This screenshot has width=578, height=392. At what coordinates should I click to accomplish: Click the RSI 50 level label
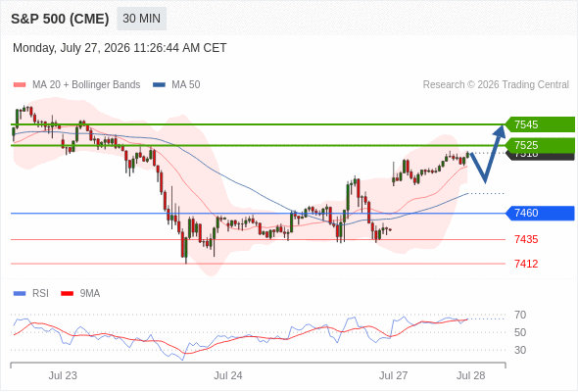tap(520, 332)
